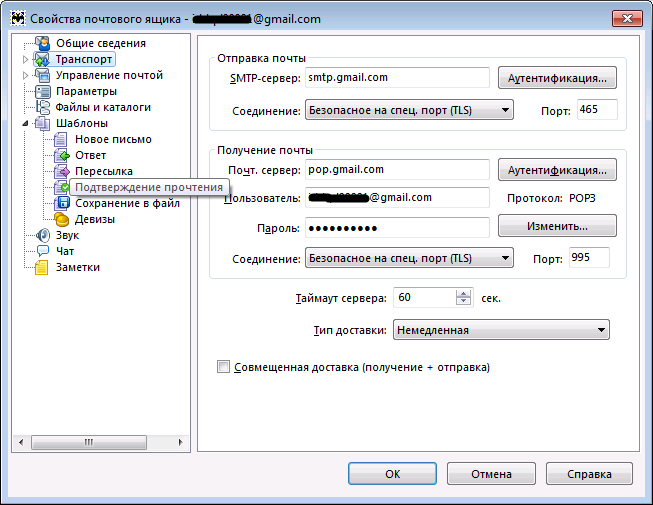Click the Параметры tree item icon

[x=42, y=91]
